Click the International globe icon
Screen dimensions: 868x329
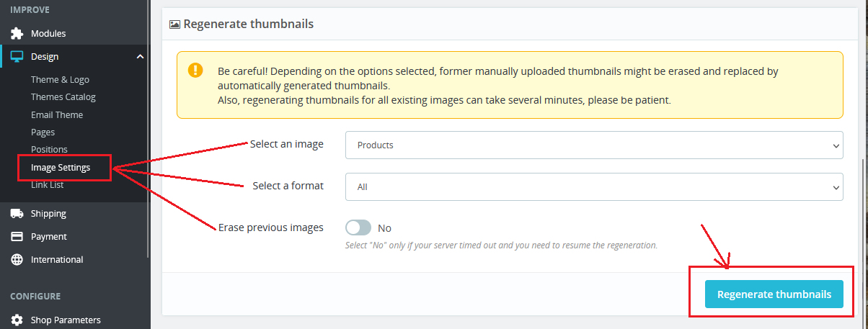[x=17, y=260]
